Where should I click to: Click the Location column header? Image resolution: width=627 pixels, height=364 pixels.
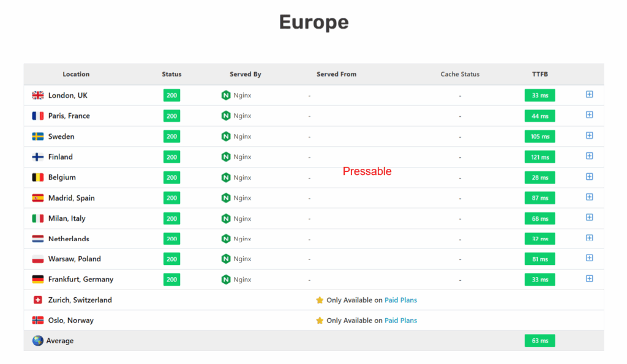76,74
